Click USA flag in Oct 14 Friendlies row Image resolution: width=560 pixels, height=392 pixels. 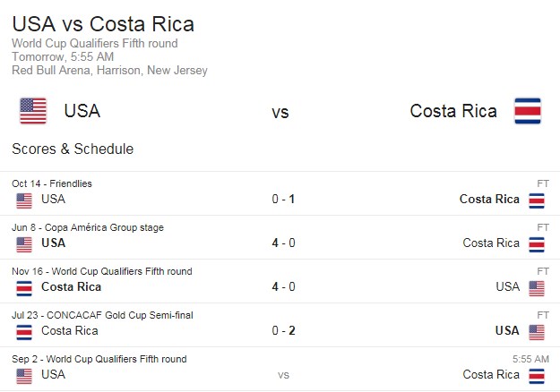tap(24, 200)
